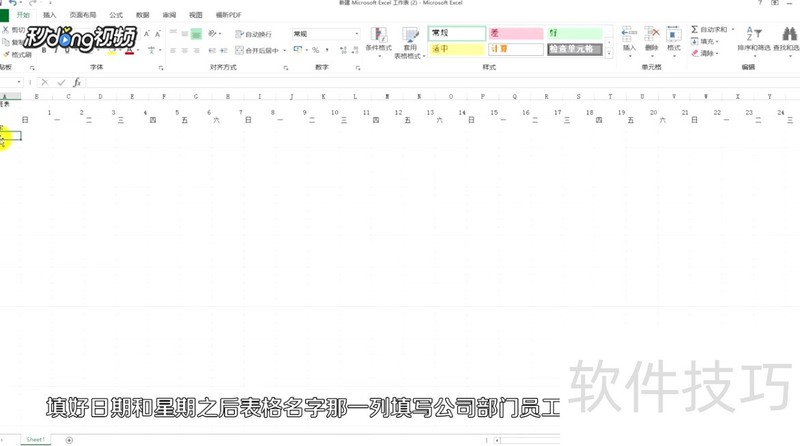Open the Home (开始) ribbon tab
Image resolution: width=800 pixels, height=446 pixels.
23,15
